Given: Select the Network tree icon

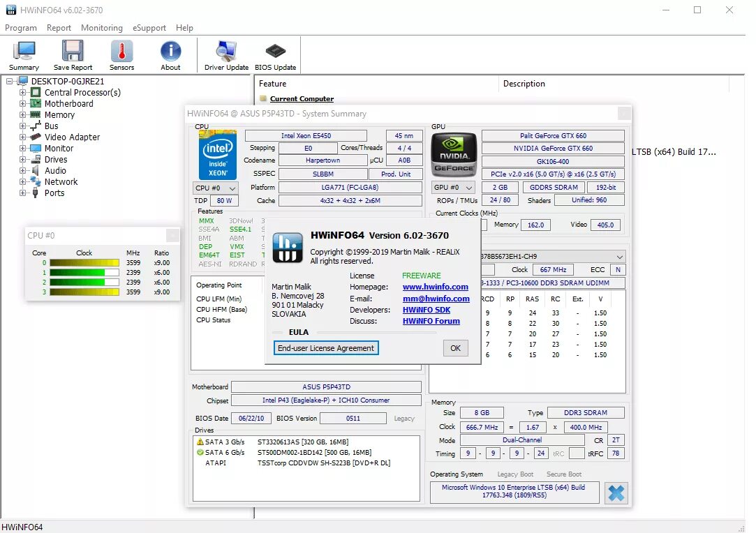Looking at the screenshot, I should tap(36, 181).
